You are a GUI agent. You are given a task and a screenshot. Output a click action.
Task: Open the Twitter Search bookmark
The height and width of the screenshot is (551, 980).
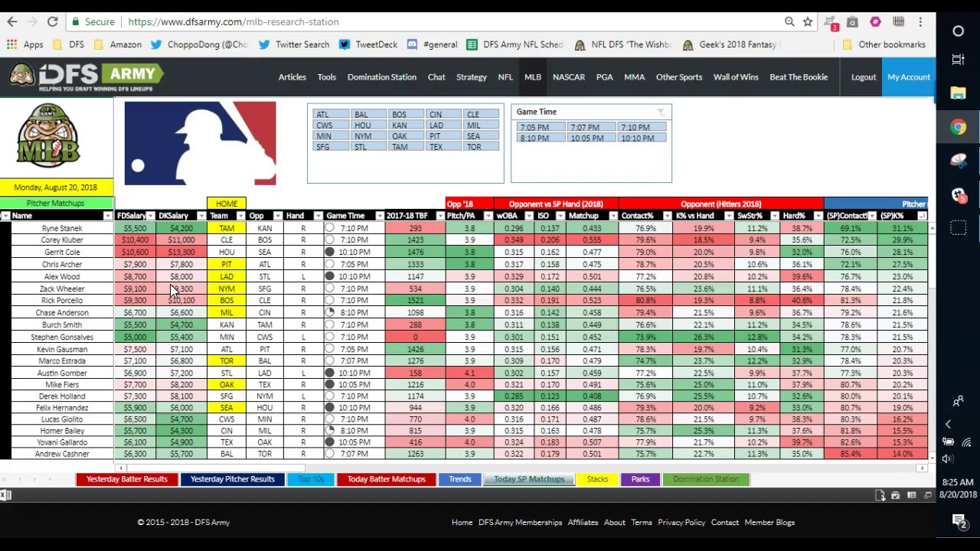click(294, 44)
